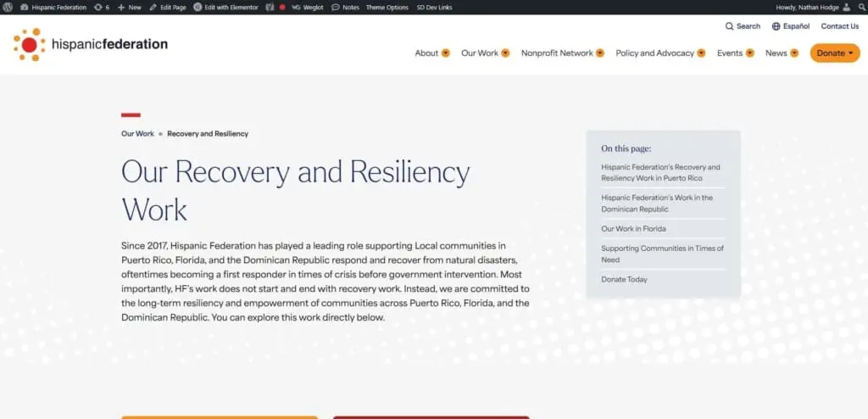Expand the Policy and Advocacy dropdown arrow
The height and width of the screenshot is (419, 868).
point(700,53)
